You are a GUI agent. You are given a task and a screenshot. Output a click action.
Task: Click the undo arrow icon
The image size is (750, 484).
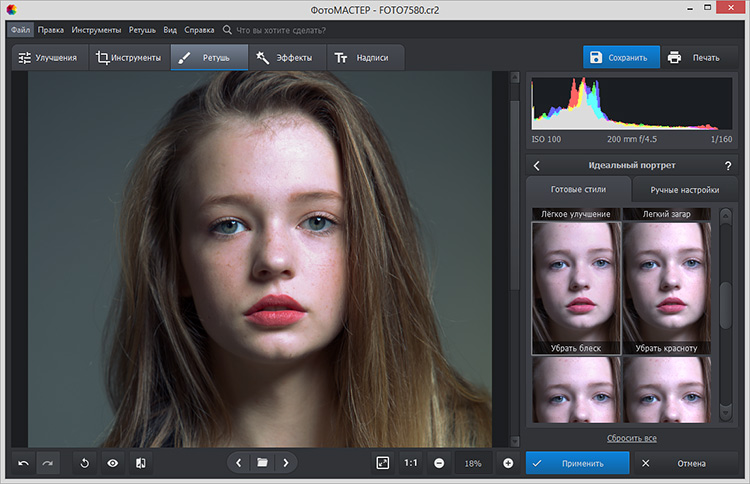click(23, 463)
